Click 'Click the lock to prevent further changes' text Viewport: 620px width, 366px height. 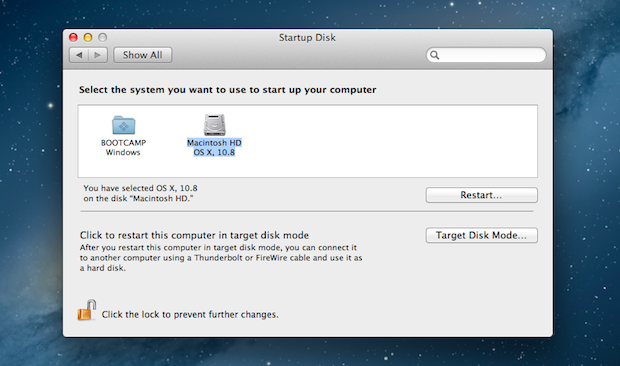[190, 315]
